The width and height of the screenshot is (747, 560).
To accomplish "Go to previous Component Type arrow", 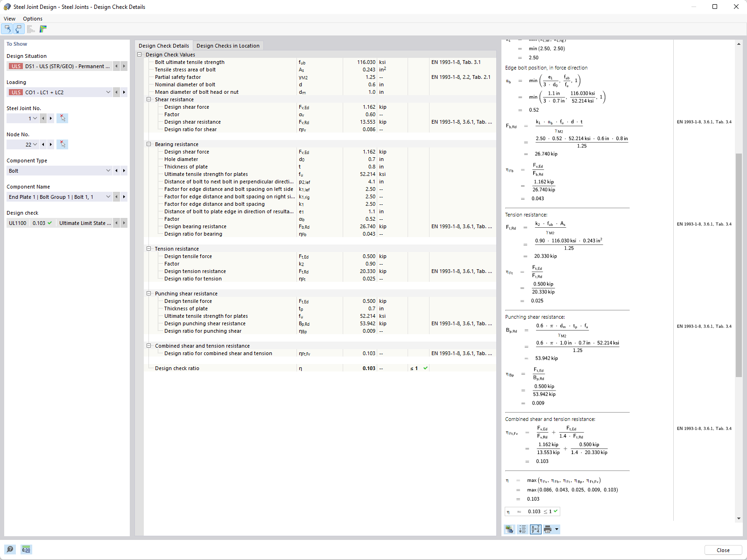I will click(116, 171).
